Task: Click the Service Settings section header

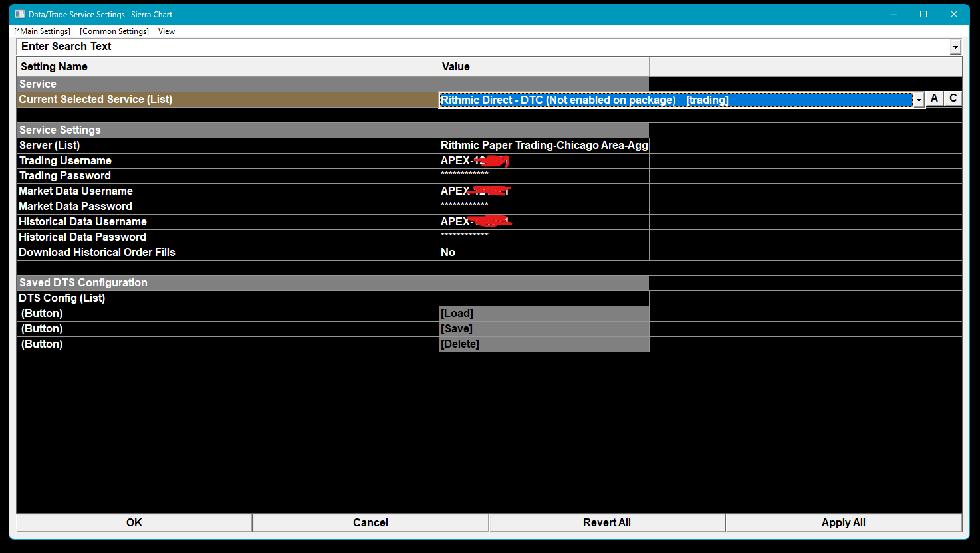Action: tap(332, 130)
